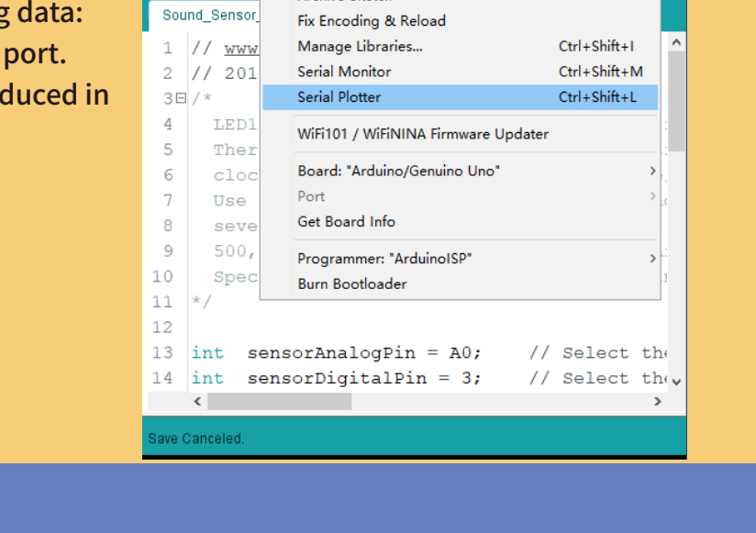Click the sensorDigitalPin variable on line 14
756x533 pixels.
tap(337, 379)
